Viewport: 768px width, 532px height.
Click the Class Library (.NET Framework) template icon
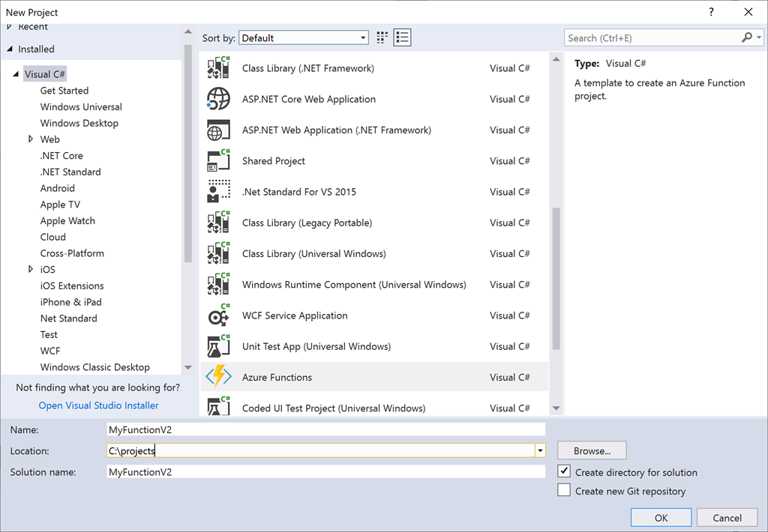pos(218,68)
